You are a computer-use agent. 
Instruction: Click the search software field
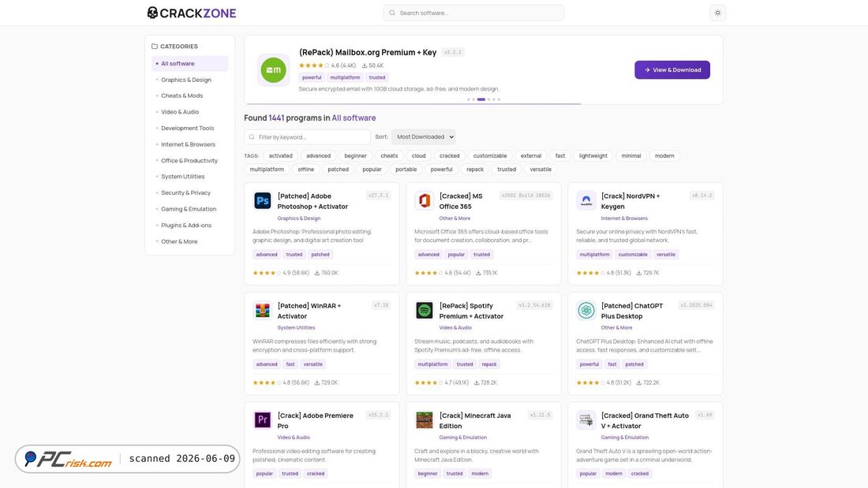tap(473, 13)
